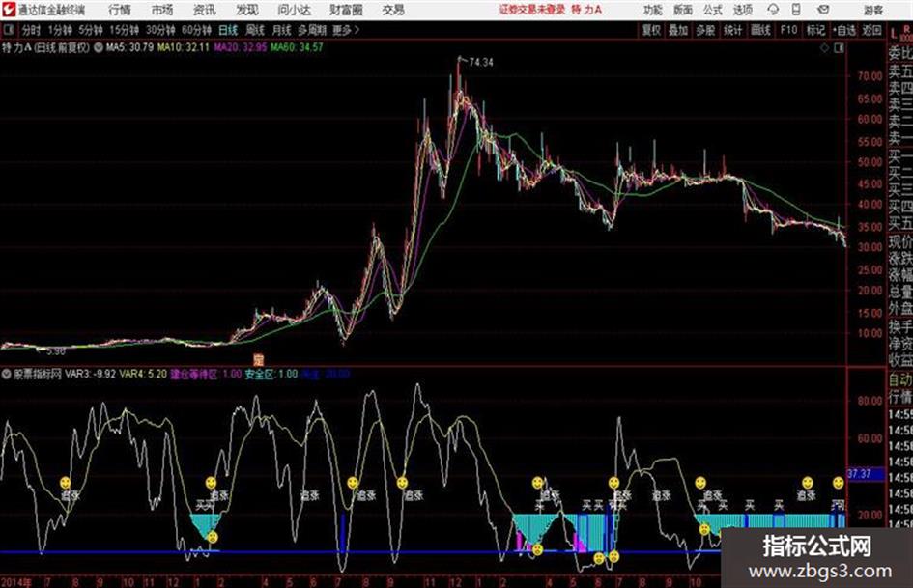The height and width of the screenshot is (588, 913).
Task: Open the 发现 menu
Action: (x=247, y=10)
